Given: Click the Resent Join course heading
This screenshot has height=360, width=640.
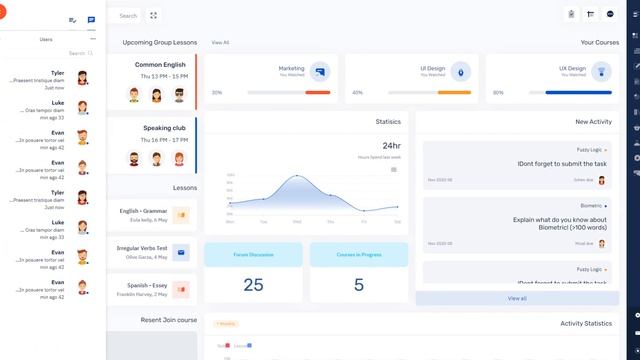Looking at the screenshot, I should 169,320.
